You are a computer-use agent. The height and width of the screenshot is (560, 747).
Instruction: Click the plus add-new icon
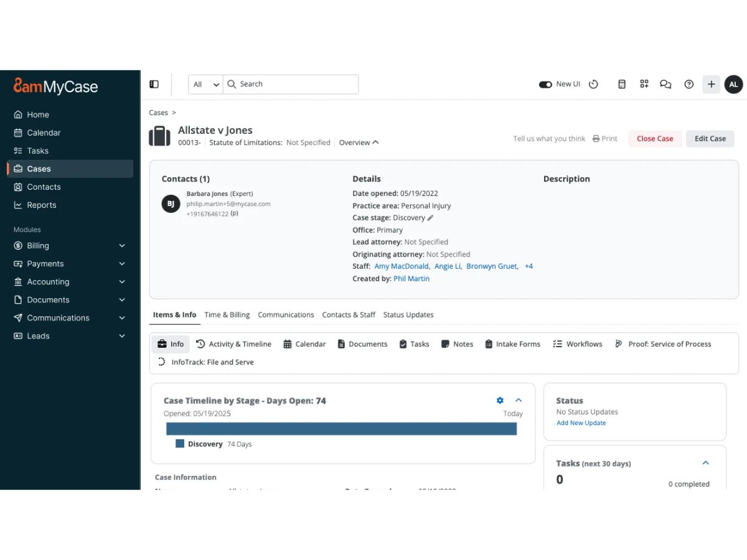click(712, 85)
